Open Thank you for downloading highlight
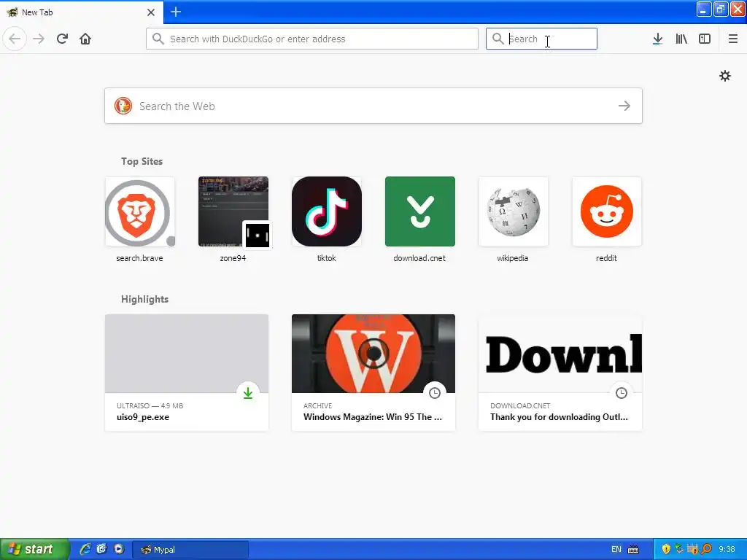Screen dimensions: 747x560 [x=560, y=373]
